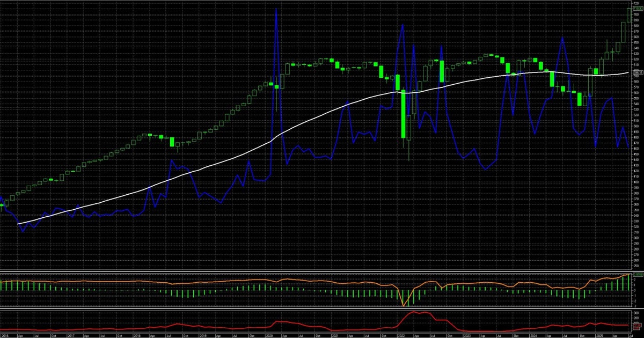Viewport: 644px width, 338px height.
Task: Select the 2018 label on time axis
Action: [x=137, y=335]
